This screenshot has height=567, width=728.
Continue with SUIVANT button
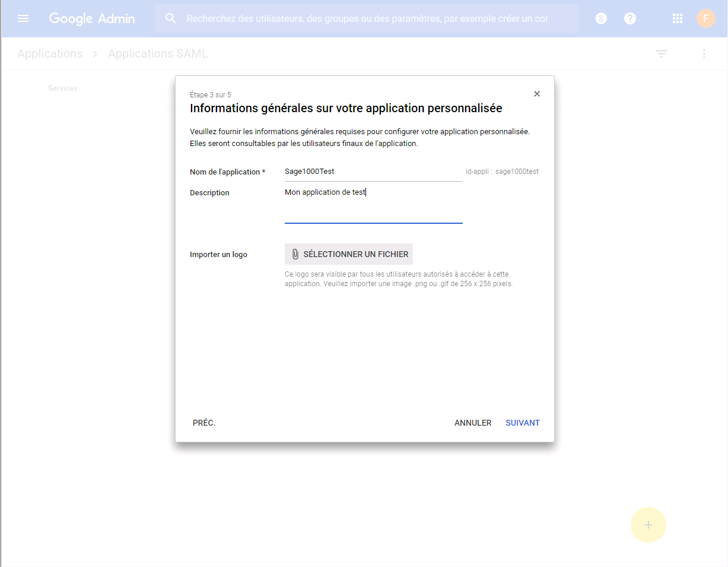pyautogui.click(x=523, y=423)
